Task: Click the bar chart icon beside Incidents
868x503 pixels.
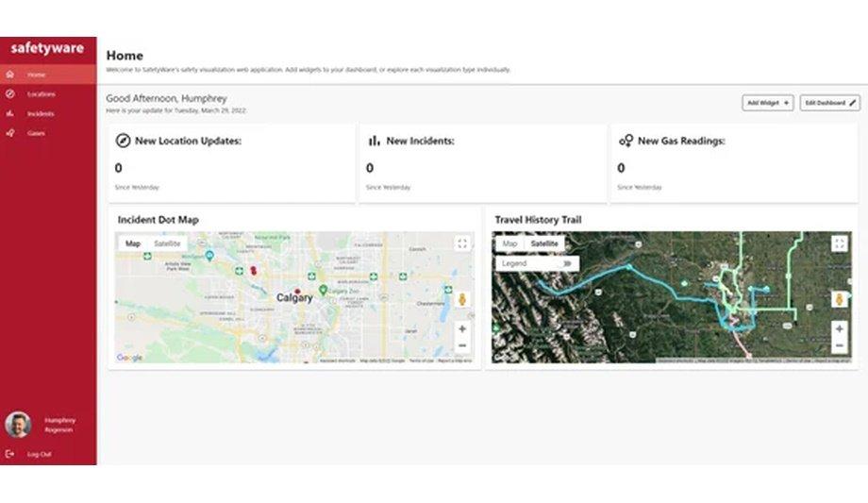Action: click(10, 113)
